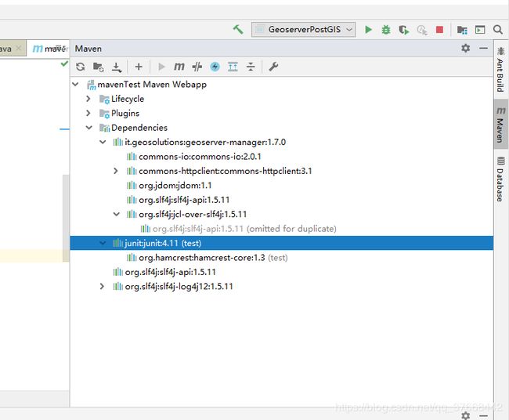Select commons-io:commons-io:2.0.1 dependency
Viewport: 509px width, 420px height.
(x=200, y=157)
